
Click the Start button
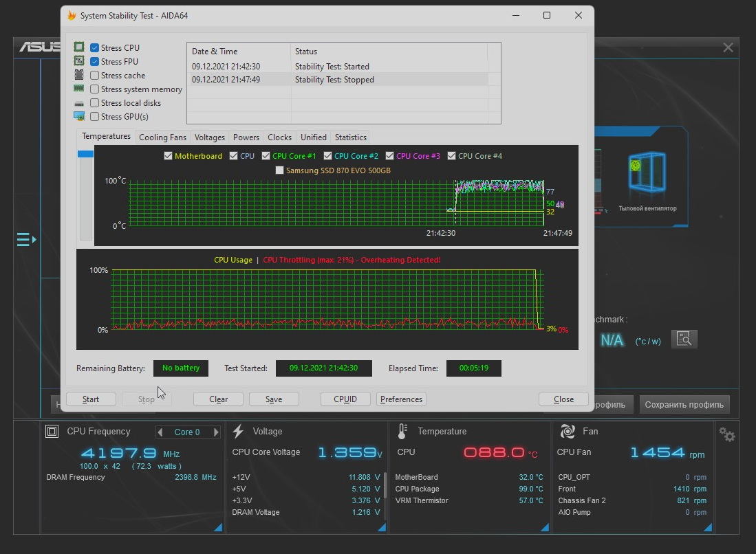click(91, 399)
